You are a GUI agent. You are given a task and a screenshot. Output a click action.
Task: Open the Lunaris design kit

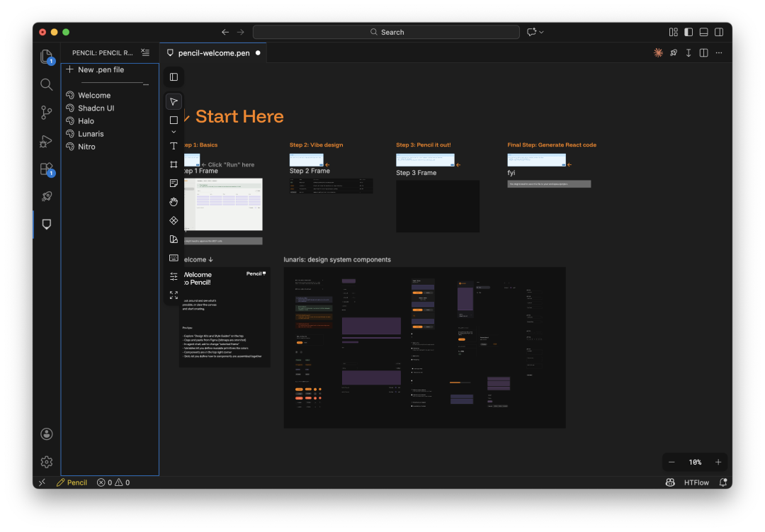coord(91,134)
